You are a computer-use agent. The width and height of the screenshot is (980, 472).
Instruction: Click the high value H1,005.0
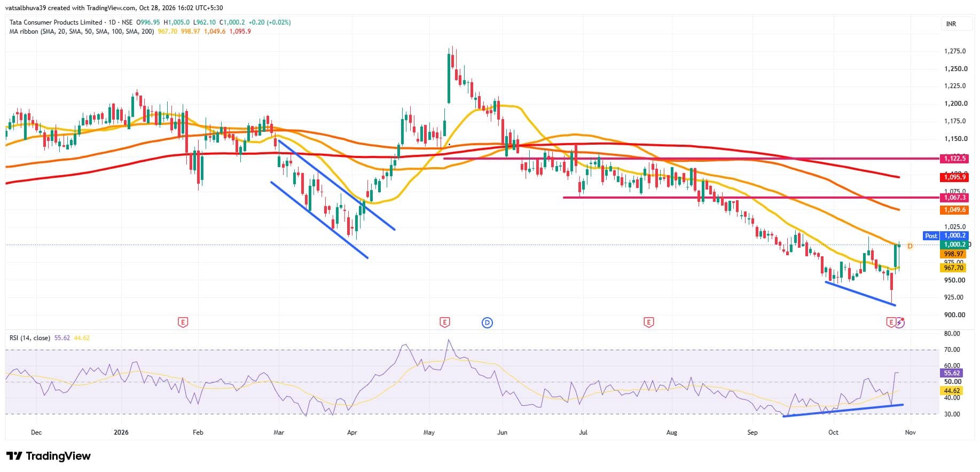click(x=176, y=22)
